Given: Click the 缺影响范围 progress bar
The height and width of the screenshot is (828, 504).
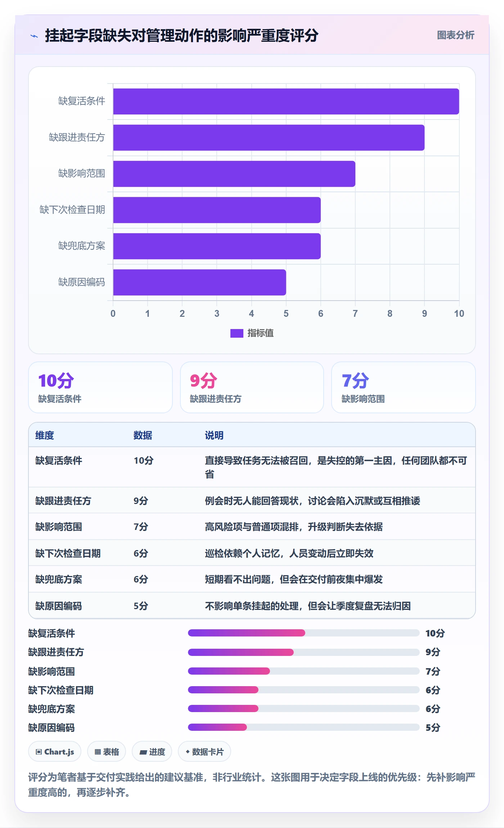Looking at the screenshot, I should point(303,671).
